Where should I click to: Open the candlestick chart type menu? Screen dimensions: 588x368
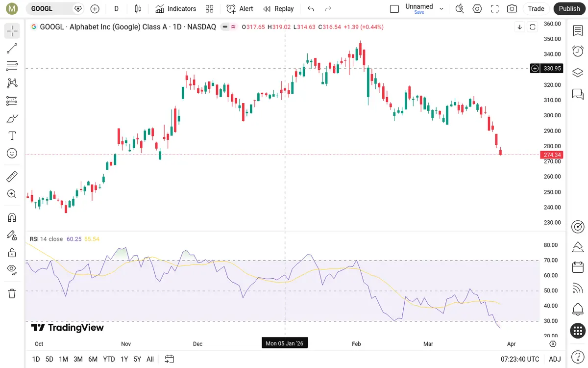click(138, 9)
